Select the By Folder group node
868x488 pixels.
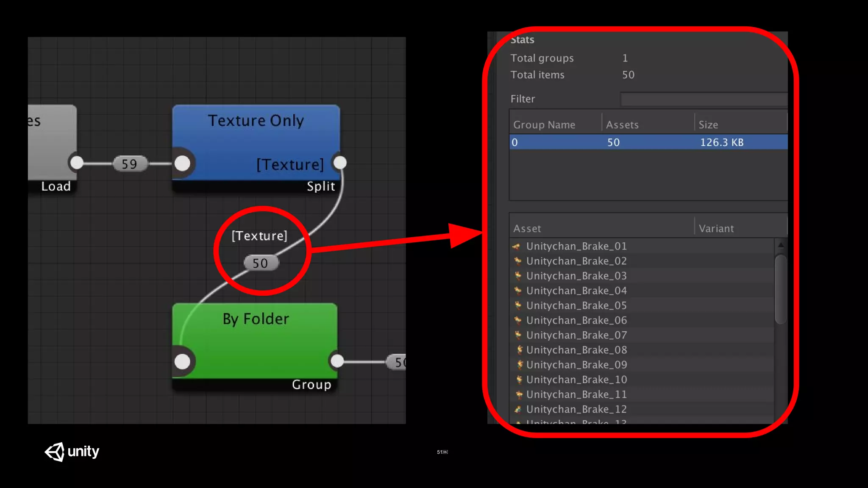point(256,335)
